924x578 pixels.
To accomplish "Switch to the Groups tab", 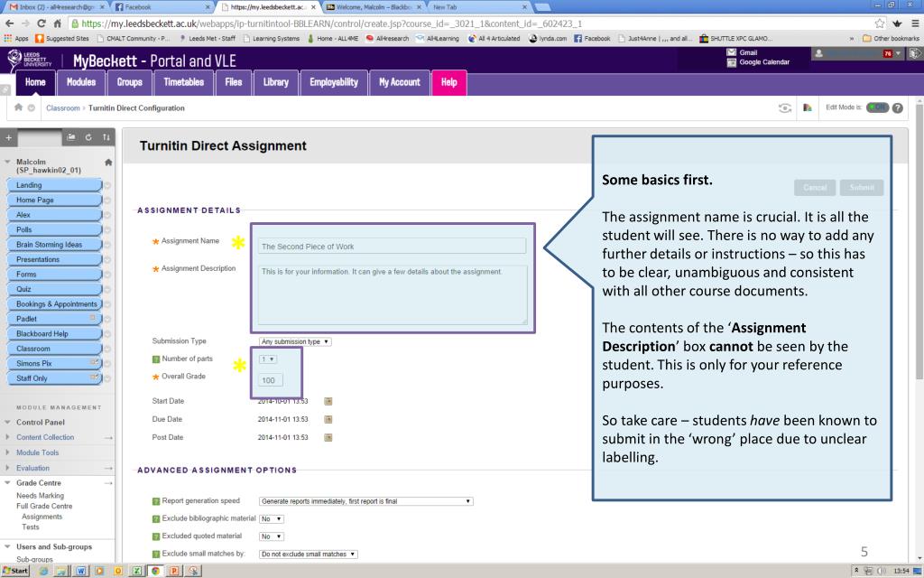I will [x=130, y=82].
